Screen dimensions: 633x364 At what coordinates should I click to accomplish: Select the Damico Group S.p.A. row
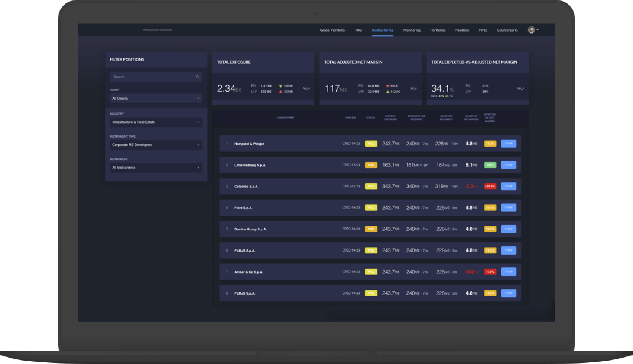(370, 229)
